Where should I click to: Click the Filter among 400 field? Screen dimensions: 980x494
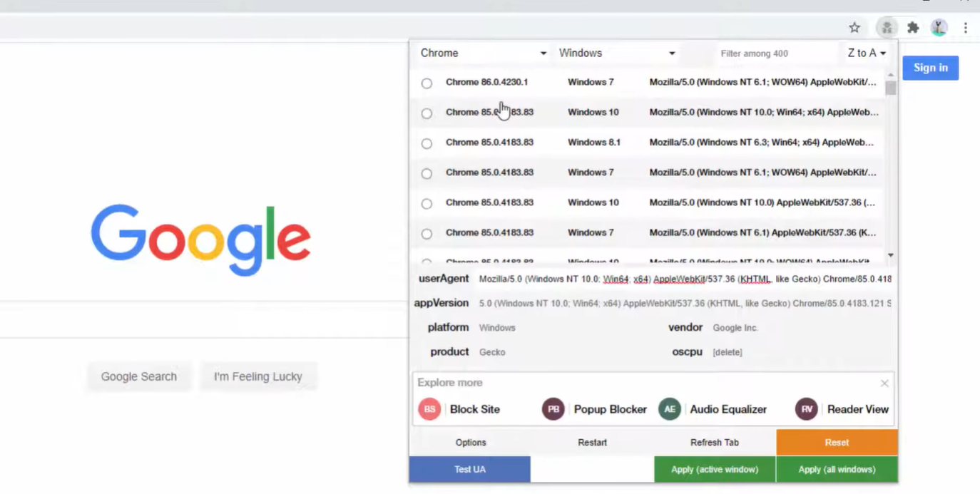pos(777,53)
